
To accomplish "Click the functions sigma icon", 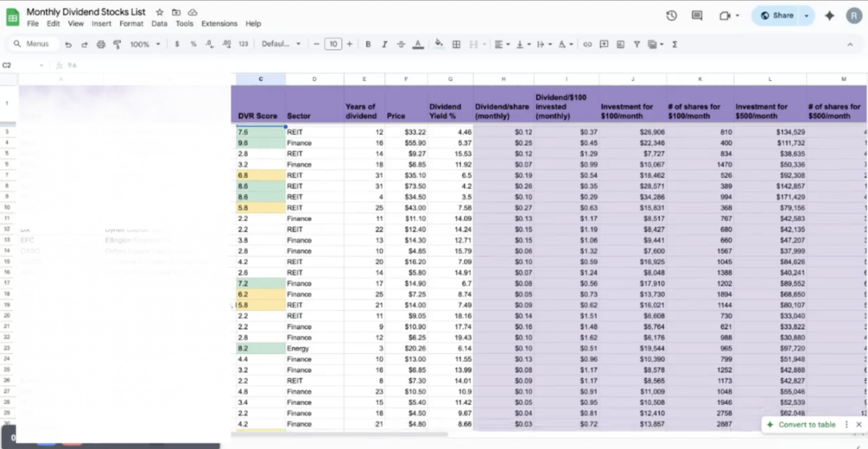I will pyautogui.click(x=675, y=44).
